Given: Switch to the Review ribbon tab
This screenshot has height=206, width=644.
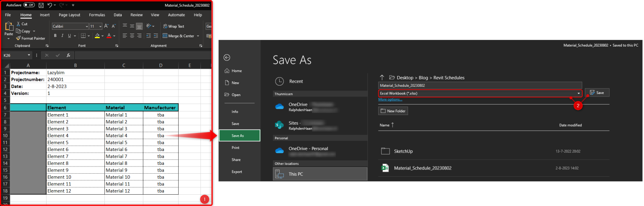Looking at the screenshot, I should 136,15.
